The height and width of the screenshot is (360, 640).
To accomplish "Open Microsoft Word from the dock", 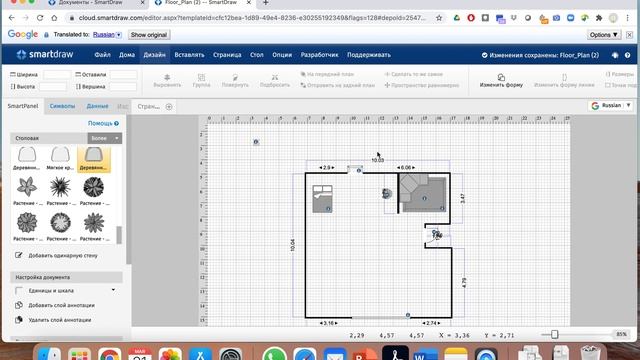I will click(x=425, y=354).
